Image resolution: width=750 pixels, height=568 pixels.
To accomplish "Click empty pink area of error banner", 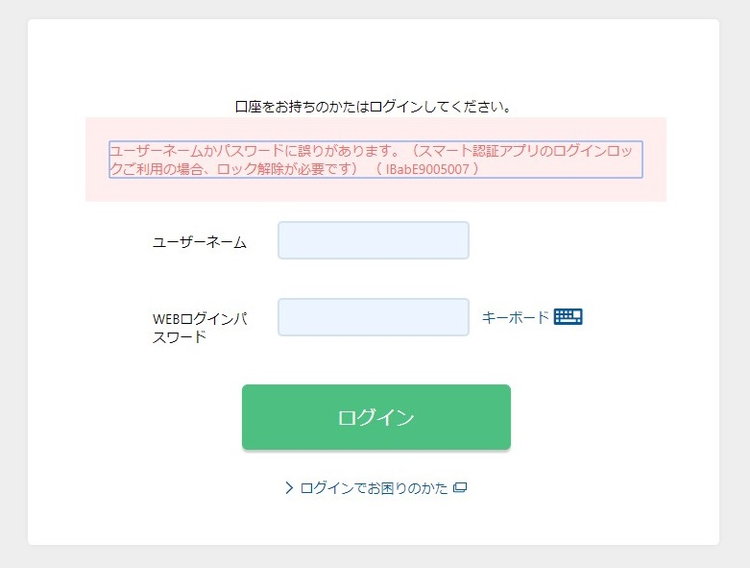I will coord(375,189).
